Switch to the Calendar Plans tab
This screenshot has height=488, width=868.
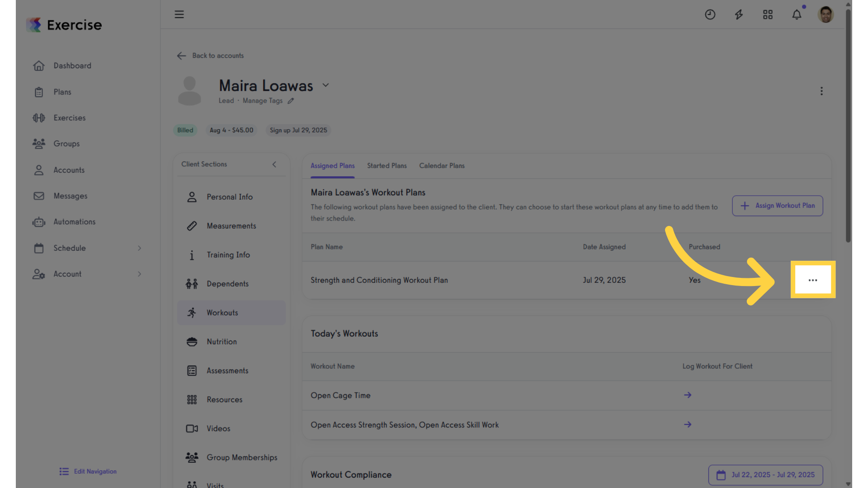click(442, 166)
